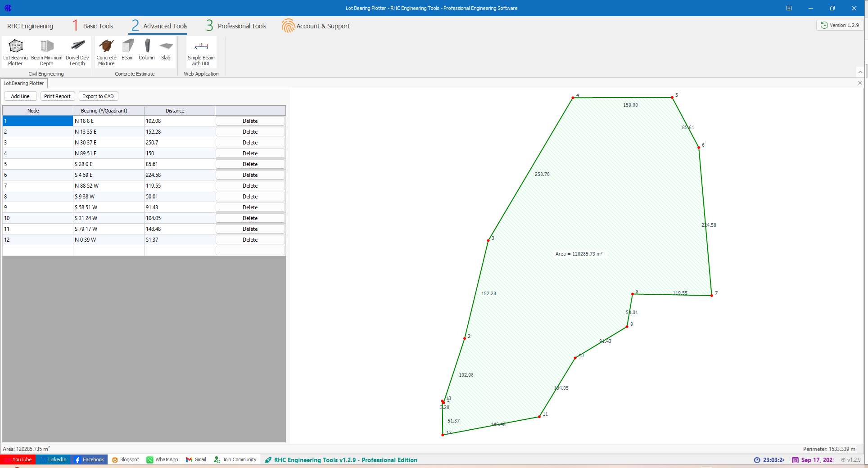Open the Column estimate tool
Image resolution: width=868 pixels, height=468 pixels.
pos(147,49)
